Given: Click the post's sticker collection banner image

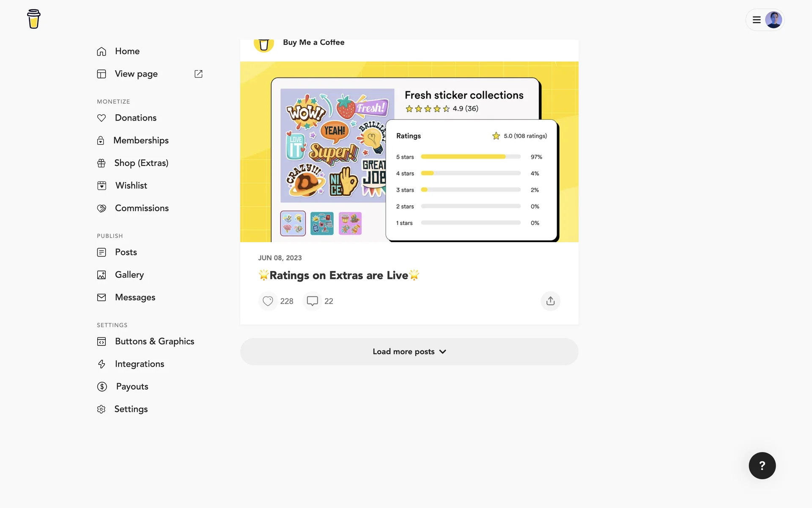Looking at the screenshot, I should click(x=409, y=152).
